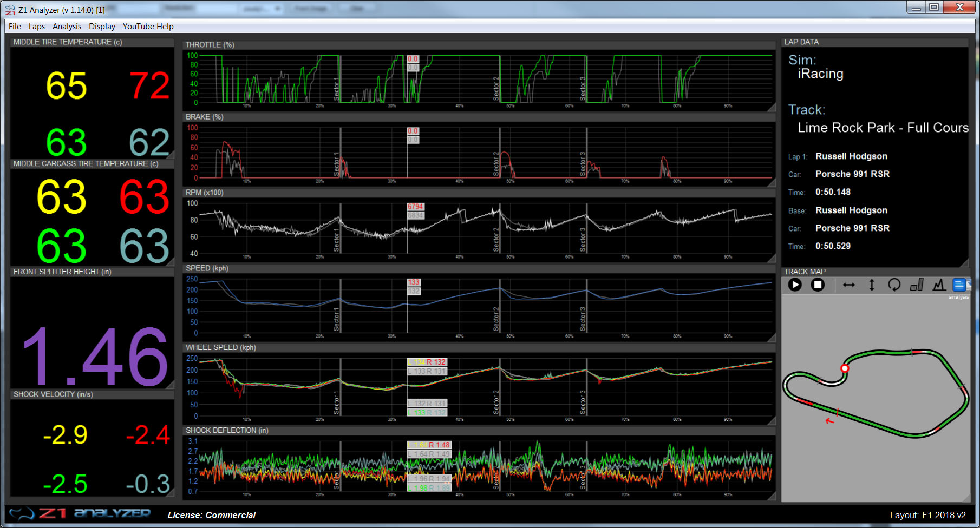
Task: Grab the Brake graph corner resize grip
Action: 771,183
